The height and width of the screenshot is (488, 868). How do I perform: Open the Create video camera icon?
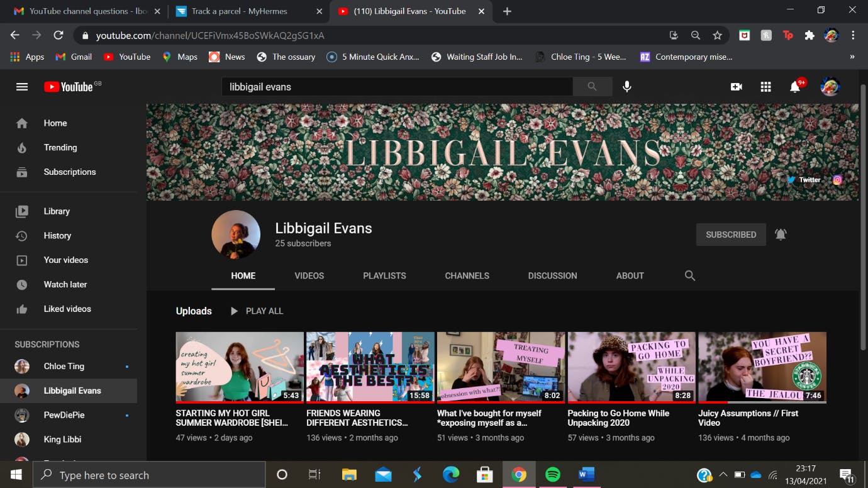pos(736,87)
